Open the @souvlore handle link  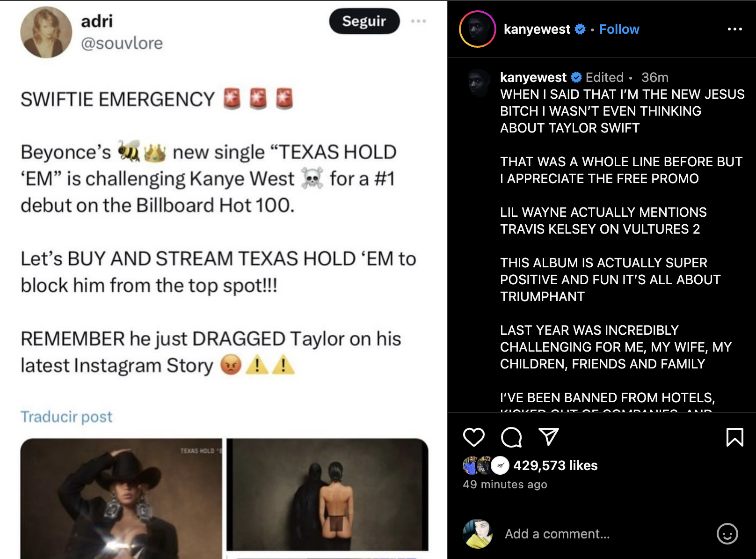(122, 43)
